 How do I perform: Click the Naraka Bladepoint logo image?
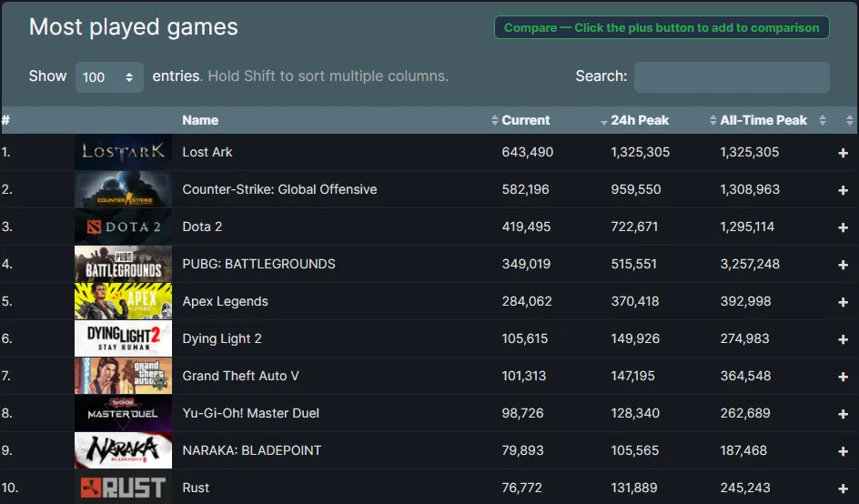123,449
